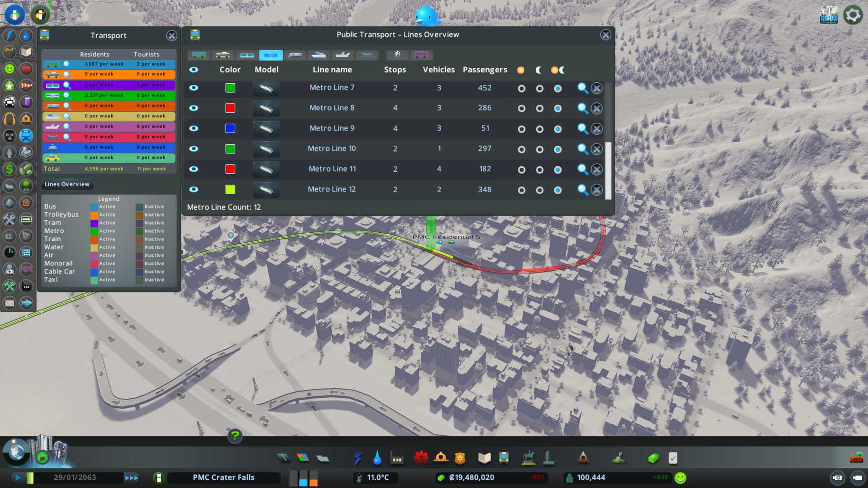Locate Metro Line 9 with the magnifier
868x488 pixels.
pyautogui.click(x=583, y=129)
